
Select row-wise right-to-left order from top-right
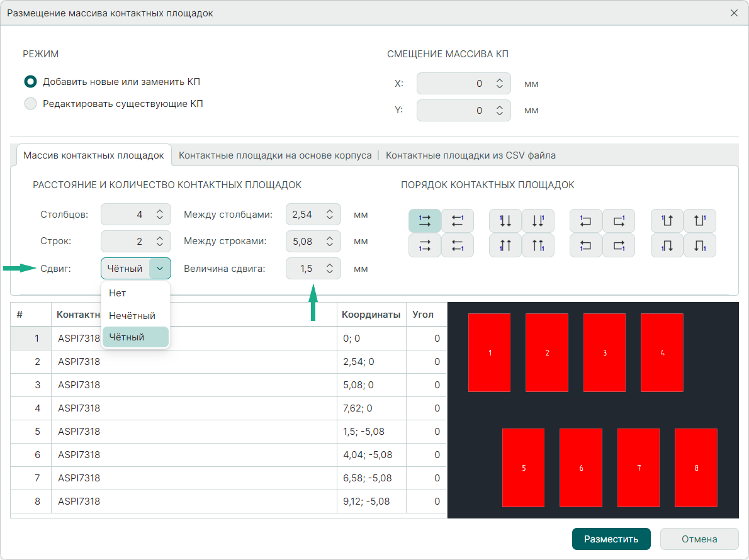(458, 221)
